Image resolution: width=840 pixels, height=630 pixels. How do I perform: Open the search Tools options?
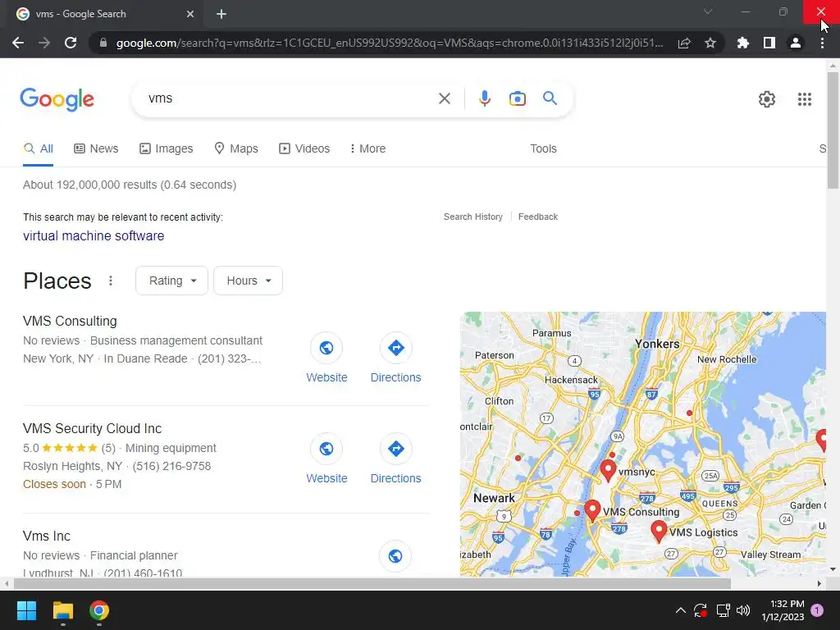[543, 148]
